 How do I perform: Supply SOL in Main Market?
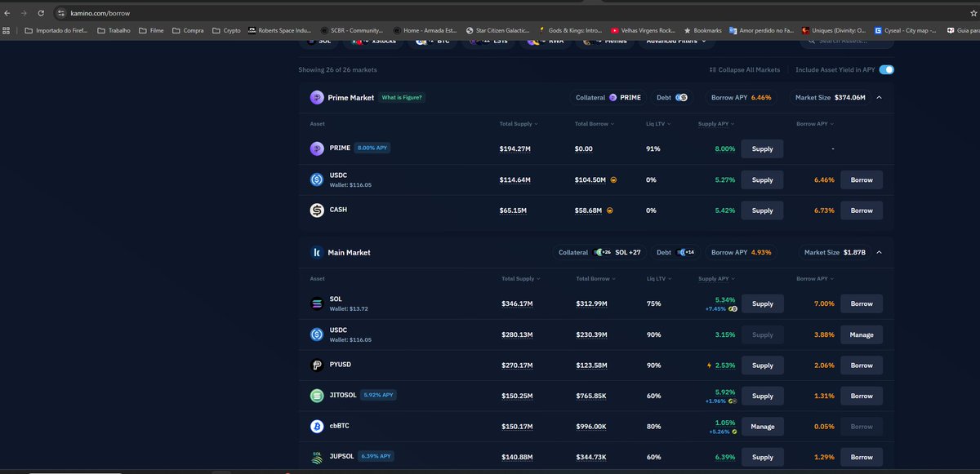(762, 303)
